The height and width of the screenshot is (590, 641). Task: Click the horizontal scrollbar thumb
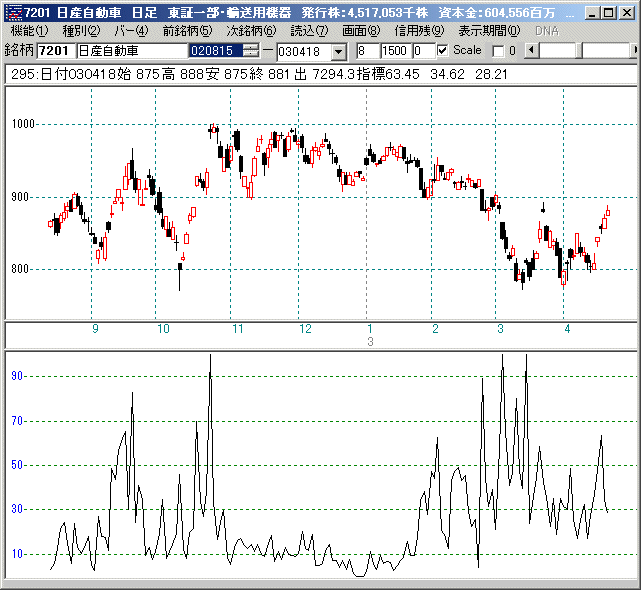tap(579, 51)
